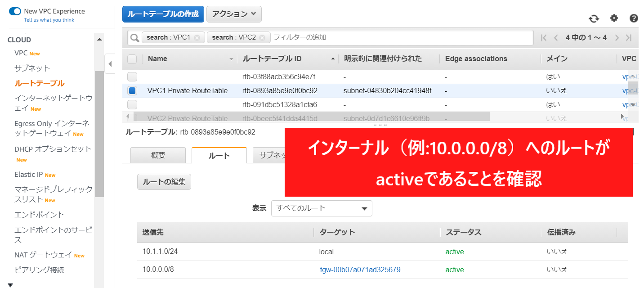644x288 pixels.
Task: Toggle the New VPC Experience switch
Action: pyautogui.click(x=15, y=11)
